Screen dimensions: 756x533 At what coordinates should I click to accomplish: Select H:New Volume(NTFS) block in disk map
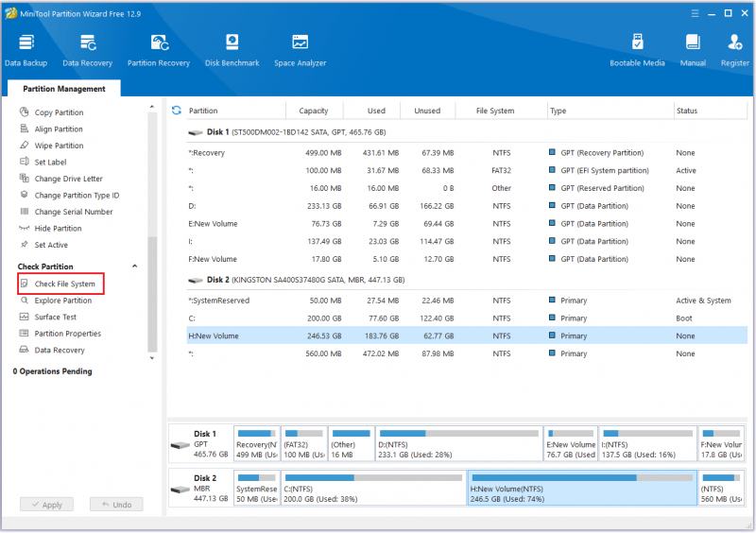coord(582,488)
